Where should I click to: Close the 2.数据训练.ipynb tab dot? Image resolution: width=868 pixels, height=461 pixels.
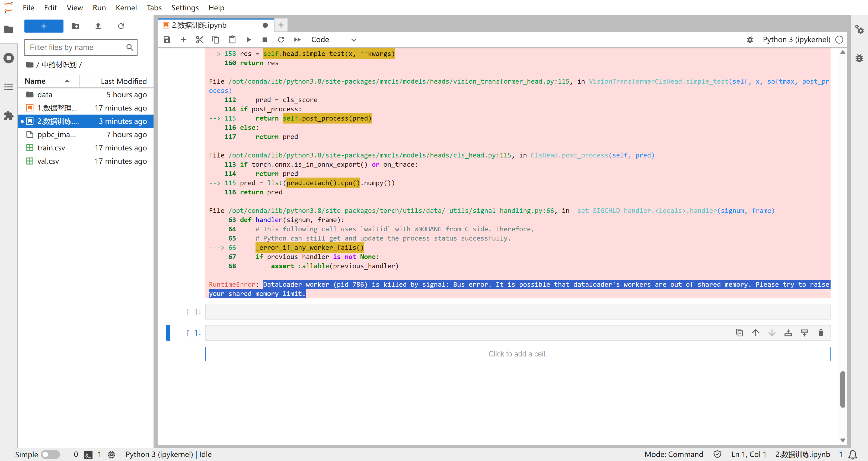tap(265, 25)
